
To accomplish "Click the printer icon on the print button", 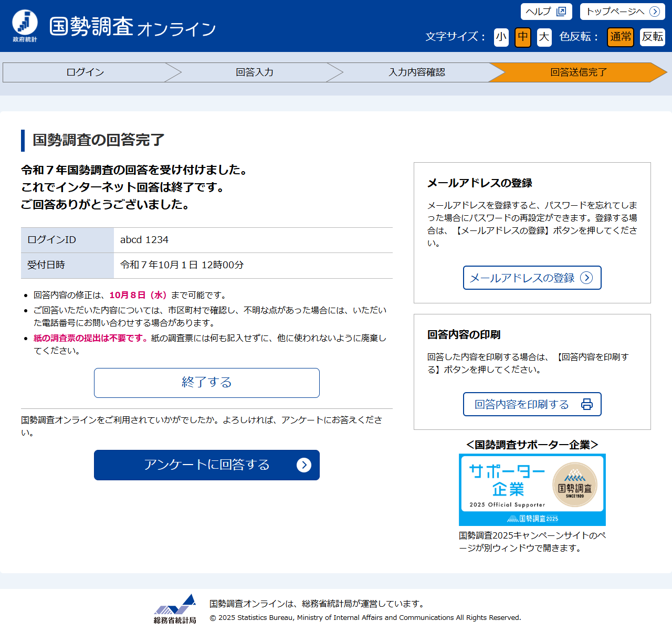I will (x=586, y=404).
